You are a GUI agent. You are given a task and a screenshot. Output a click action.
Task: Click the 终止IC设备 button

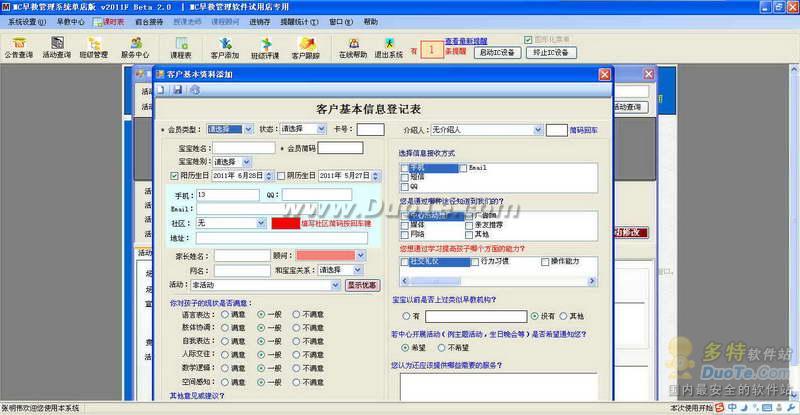[x=551, y=53]
